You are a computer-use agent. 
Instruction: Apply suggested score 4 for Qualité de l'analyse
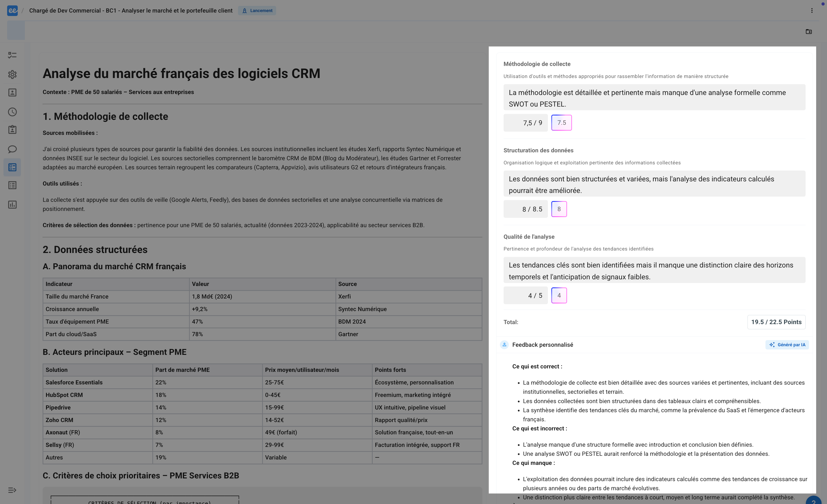[x=559, y=295]
